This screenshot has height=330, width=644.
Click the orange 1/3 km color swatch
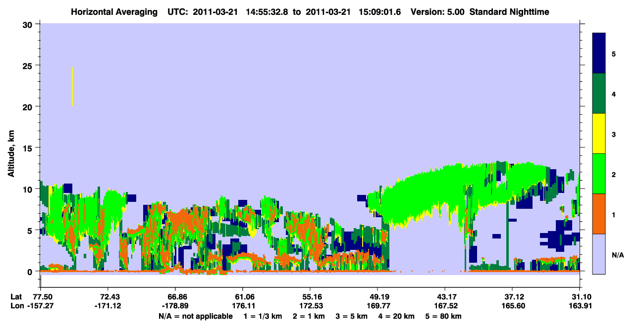click(x=599, y=214)
